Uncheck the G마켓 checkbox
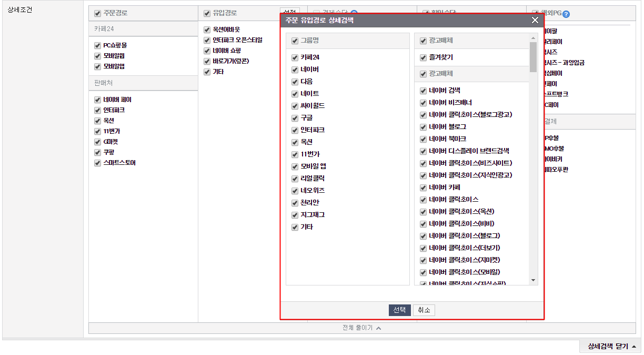 (97, 142)
